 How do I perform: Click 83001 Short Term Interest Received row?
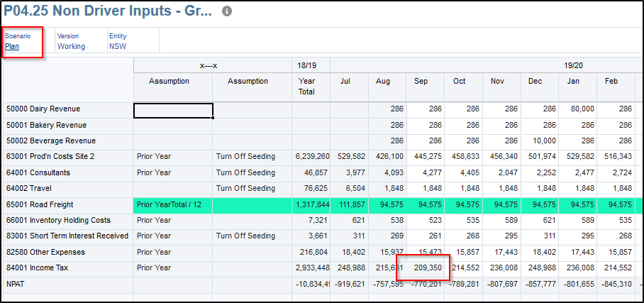point(68,236)
